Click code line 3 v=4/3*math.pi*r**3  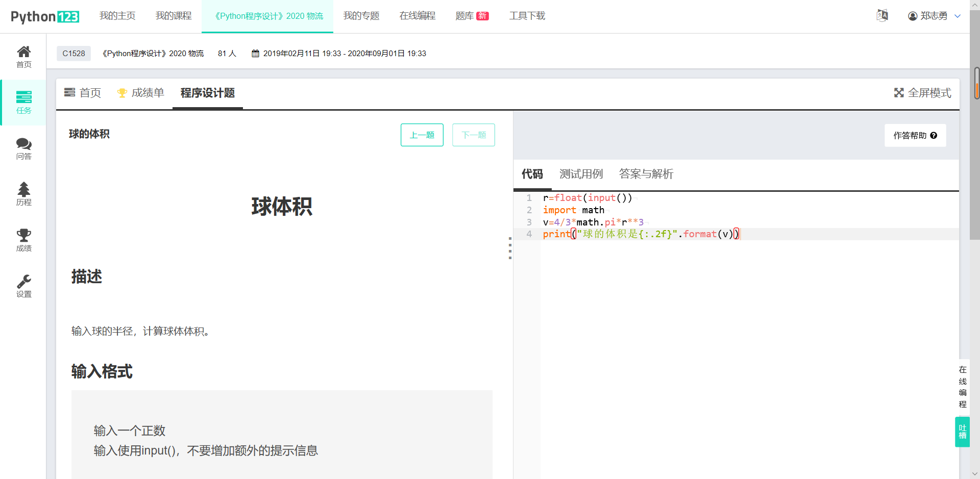click(x=593, y=222)
